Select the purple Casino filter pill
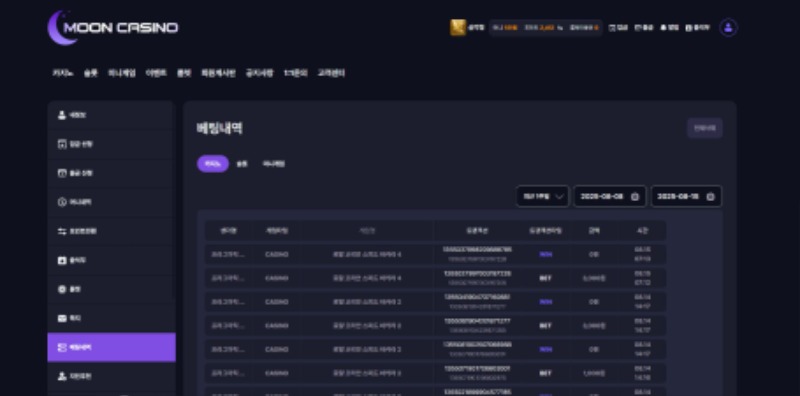Image resolution: width=800 pixels, height=396 pixels. (x=213, y=164)
